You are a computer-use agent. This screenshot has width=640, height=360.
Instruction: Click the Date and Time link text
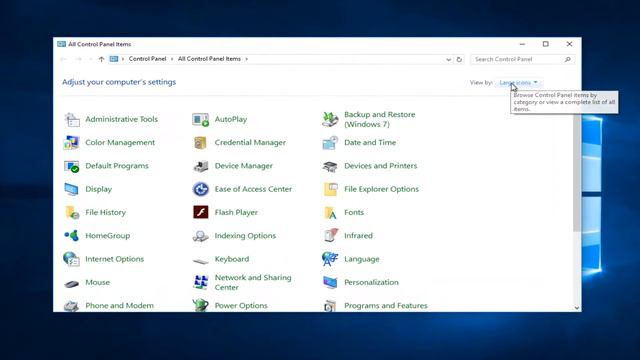point(370,143)
